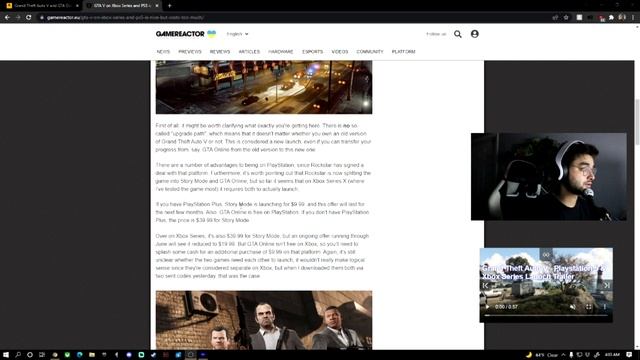Skip to the previous video in player
The width and height of the screenshot is (640, 360).
pyautogui.click(x=485, y=285)
